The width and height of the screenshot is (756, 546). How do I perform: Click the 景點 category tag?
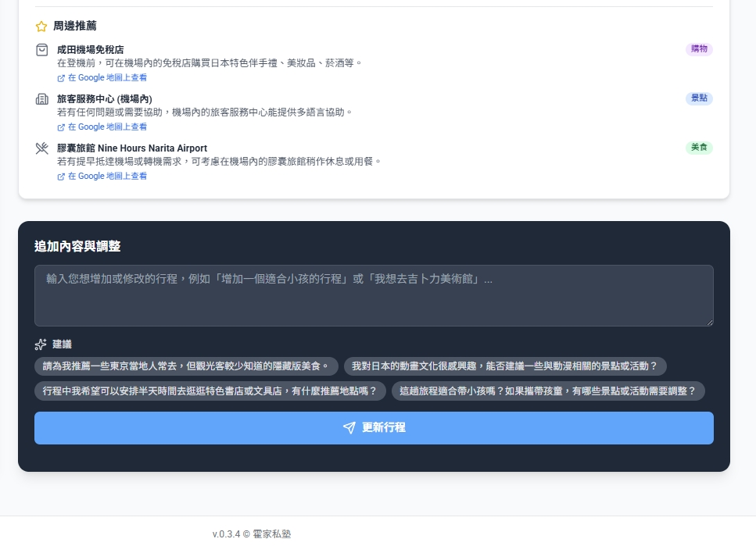[699, 98]
